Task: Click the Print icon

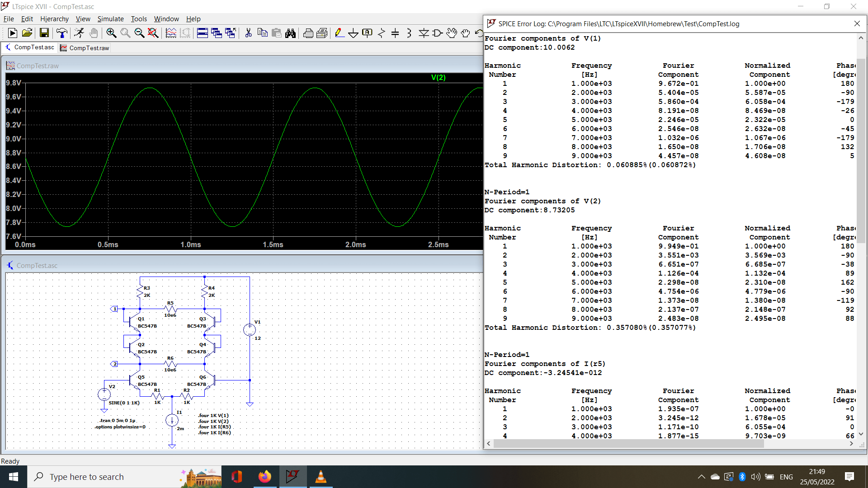Action: (308, 33)
